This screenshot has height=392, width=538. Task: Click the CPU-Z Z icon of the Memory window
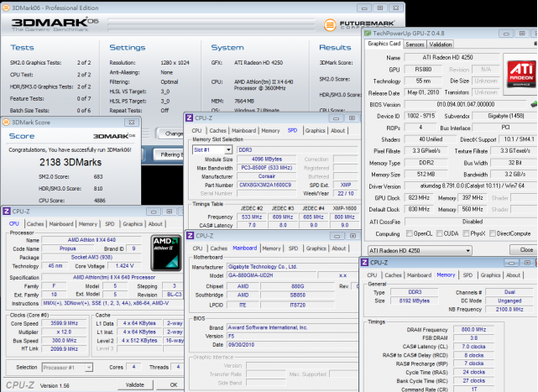[x=364, y=263]
